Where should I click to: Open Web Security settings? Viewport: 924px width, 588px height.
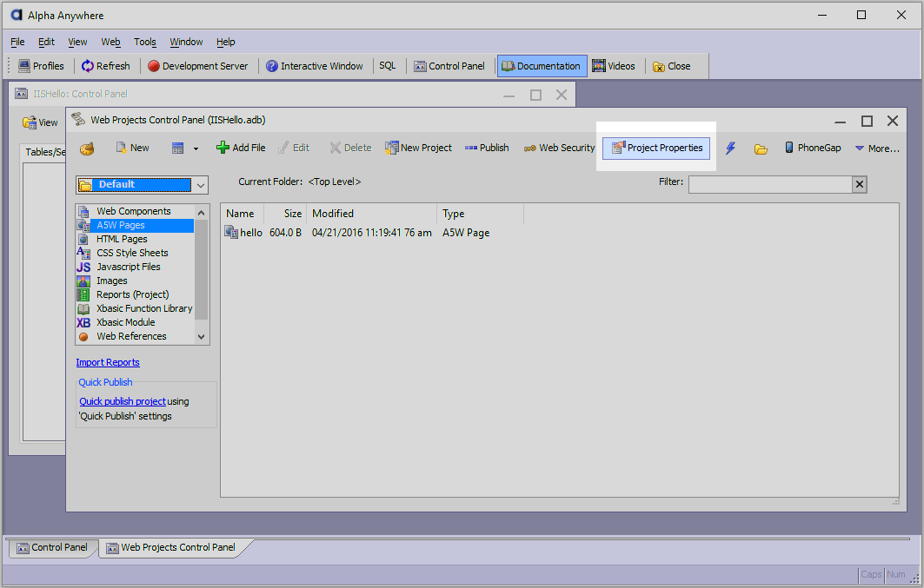point(559,148)
